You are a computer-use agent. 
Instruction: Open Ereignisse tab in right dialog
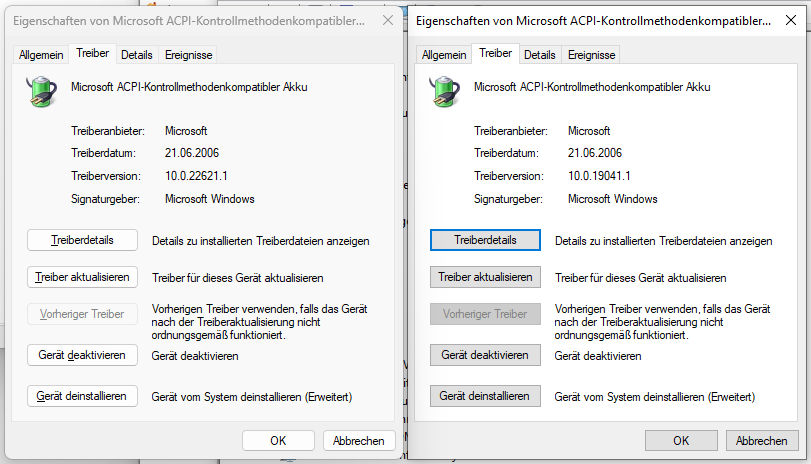pos(591,55)
